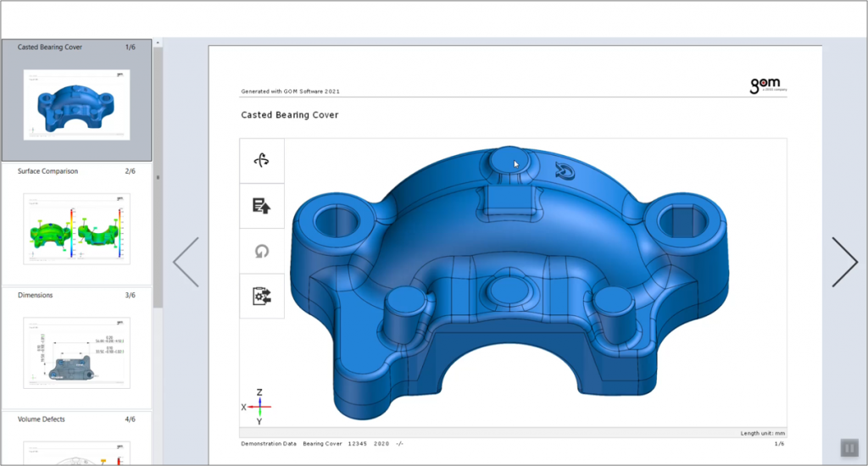Click the 'Volume Defects' page title text
868x466 pixels.
tap(41, 419)
